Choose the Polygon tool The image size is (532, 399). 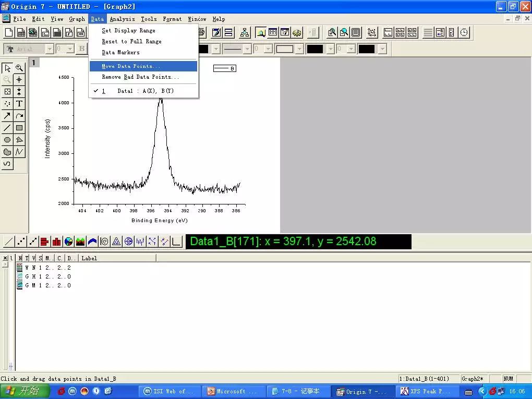point(19,140)
